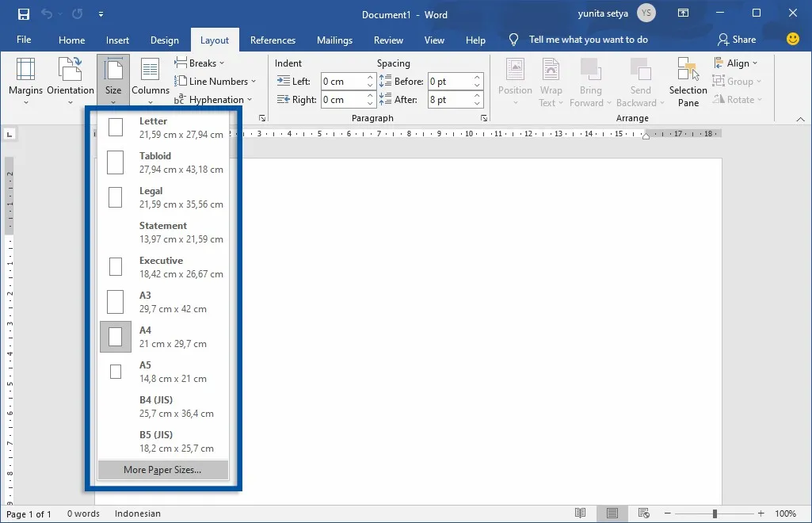Expand the Hyphenation dropdown
This screenshot has width=812, height=523.
click(x=215, y=99)
